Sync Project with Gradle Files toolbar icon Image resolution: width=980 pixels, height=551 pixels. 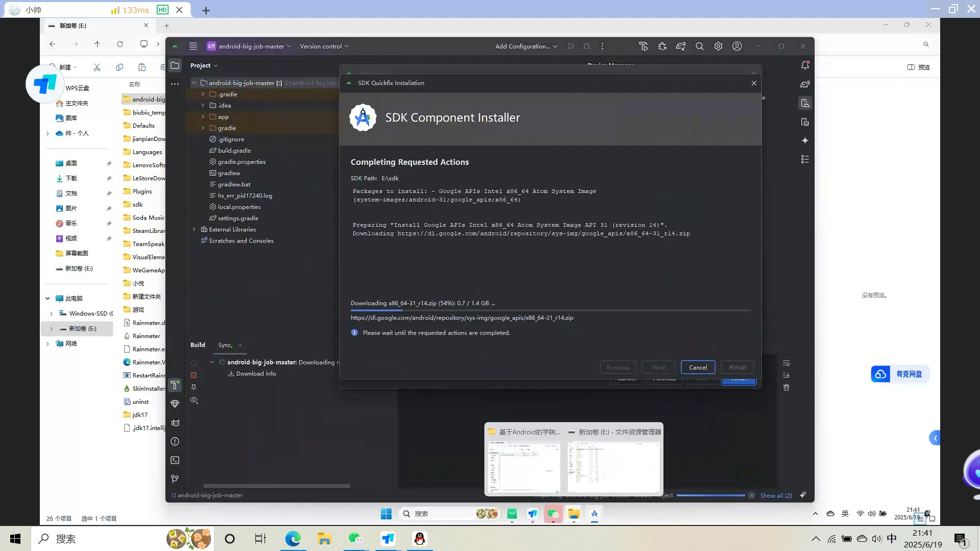coord(681,46)
